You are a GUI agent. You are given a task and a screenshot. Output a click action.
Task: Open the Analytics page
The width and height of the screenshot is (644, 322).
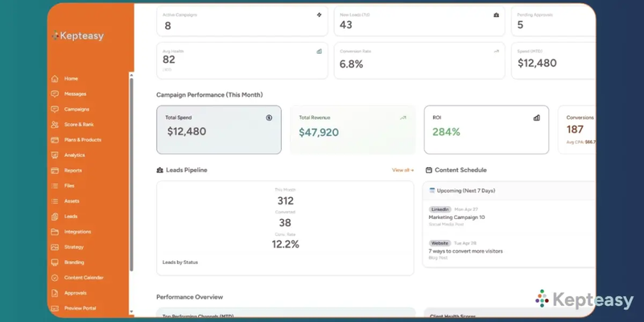coord(74,155)
